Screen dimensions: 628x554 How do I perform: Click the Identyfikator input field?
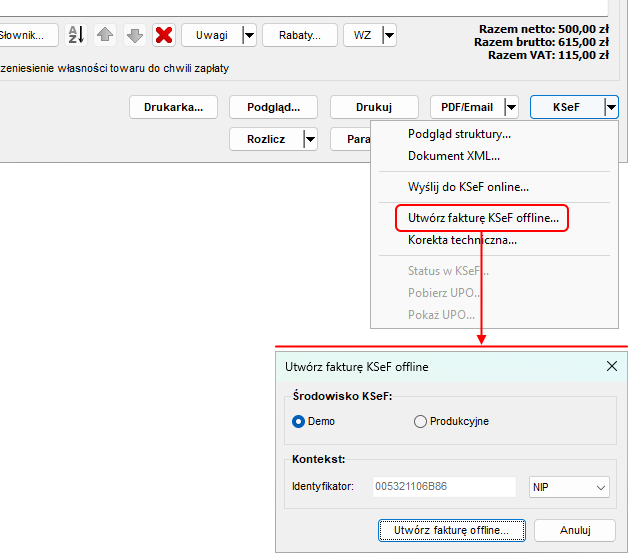click(445, 487)
